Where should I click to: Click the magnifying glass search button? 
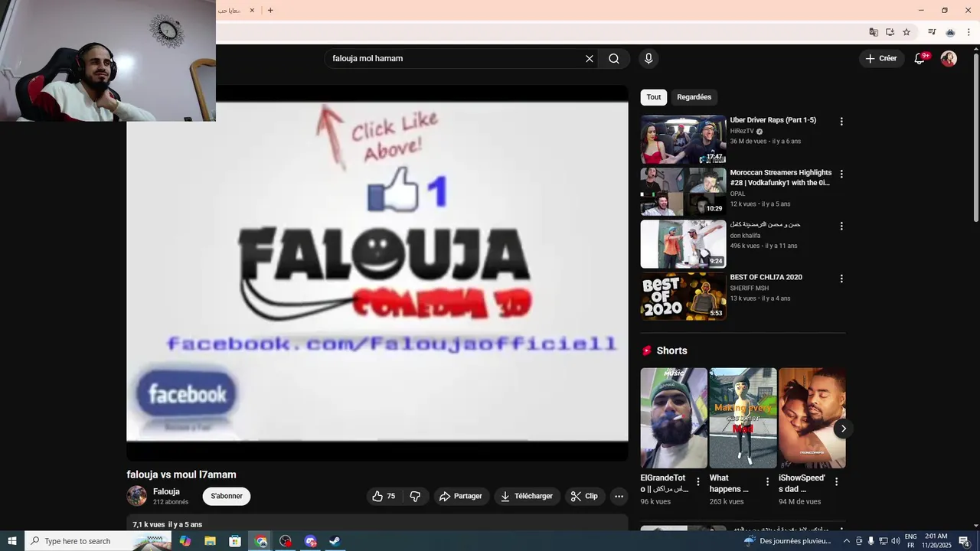614,58
